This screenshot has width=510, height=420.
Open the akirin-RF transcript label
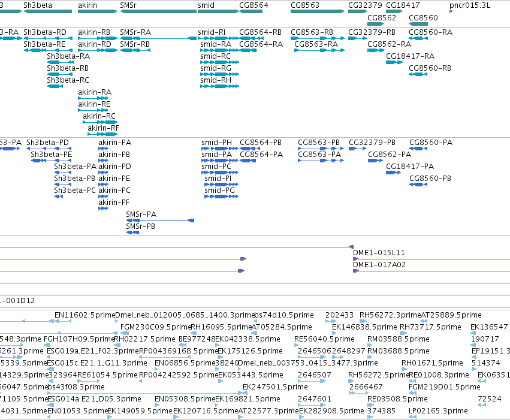pos(104,128)
